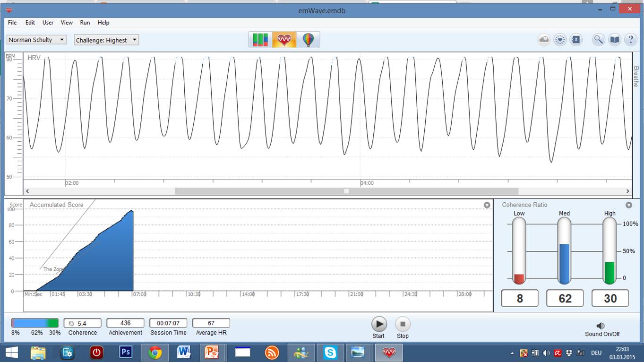Screen dimensions: 644x362
Task: Click the vertical Breathe tab
Action: 636,76
